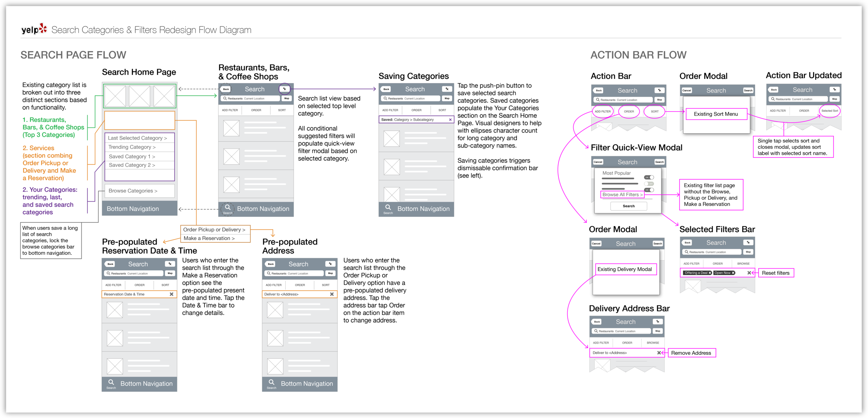Expand Last Selected Category row

pos(137,138)
